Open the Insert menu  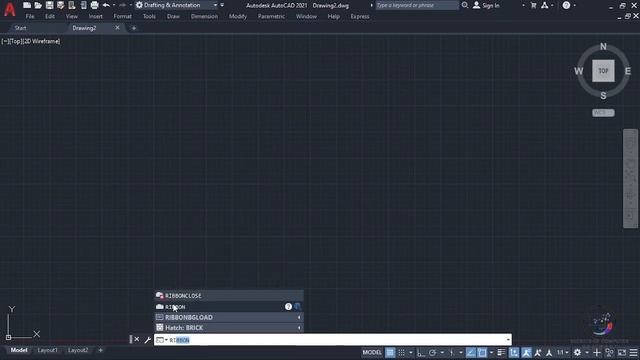(96, 17)
